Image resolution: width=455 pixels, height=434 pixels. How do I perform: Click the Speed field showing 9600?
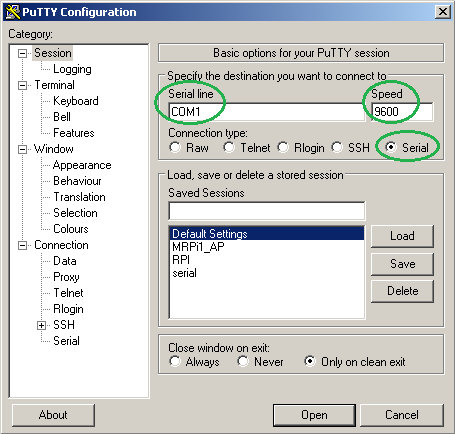(402, 112)
